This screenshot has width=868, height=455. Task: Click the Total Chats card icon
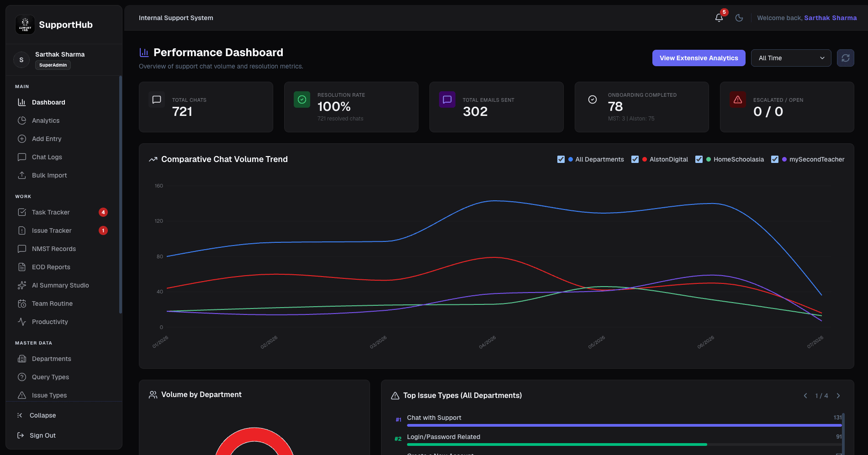point(157,99)
